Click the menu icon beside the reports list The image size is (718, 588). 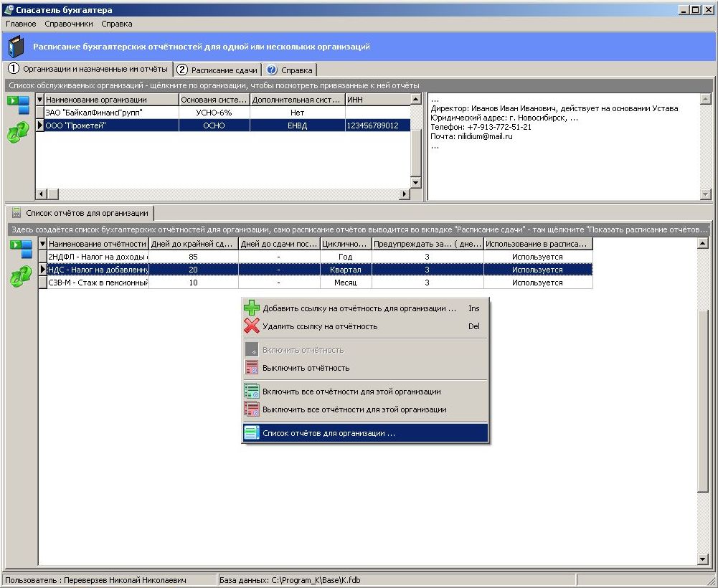pyautogui.click(x=20, y=249)
